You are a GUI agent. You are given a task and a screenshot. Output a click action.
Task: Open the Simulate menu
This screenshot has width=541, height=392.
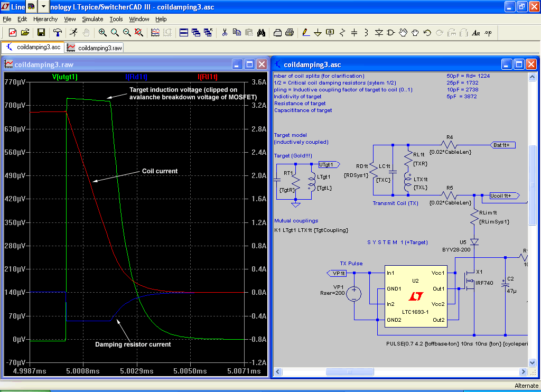click(92, 19)
